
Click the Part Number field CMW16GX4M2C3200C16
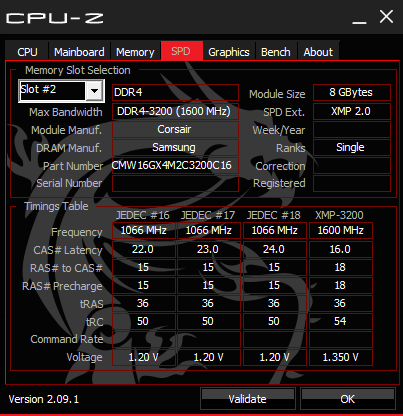(x=175, y=165)
